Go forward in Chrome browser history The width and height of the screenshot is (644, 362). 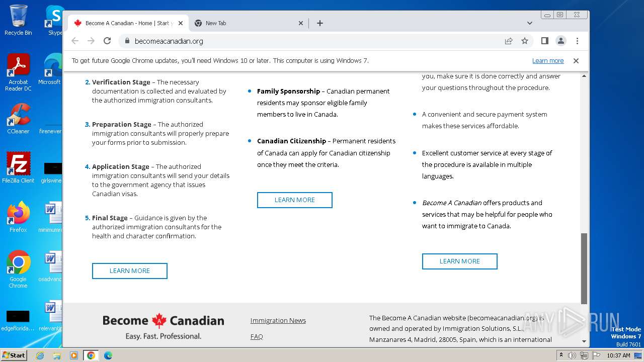(x=91, y=41)
